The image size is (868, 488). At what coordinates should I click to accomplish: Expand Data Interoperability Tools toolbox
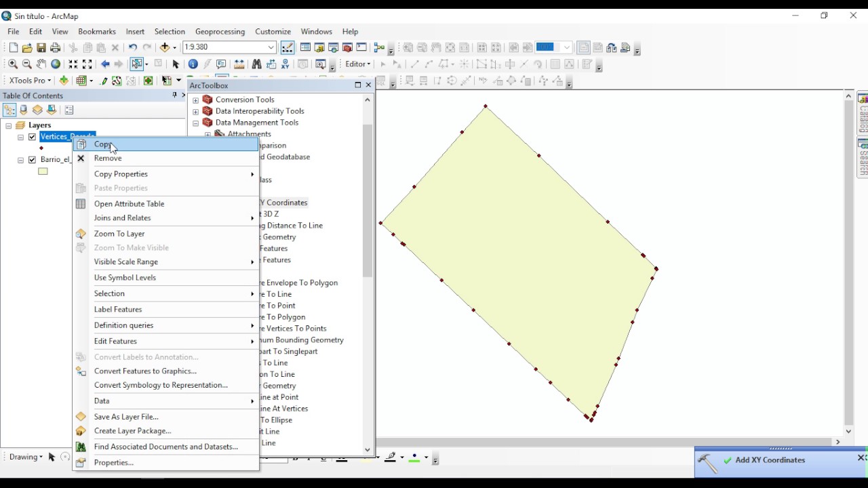coord(196,112)
